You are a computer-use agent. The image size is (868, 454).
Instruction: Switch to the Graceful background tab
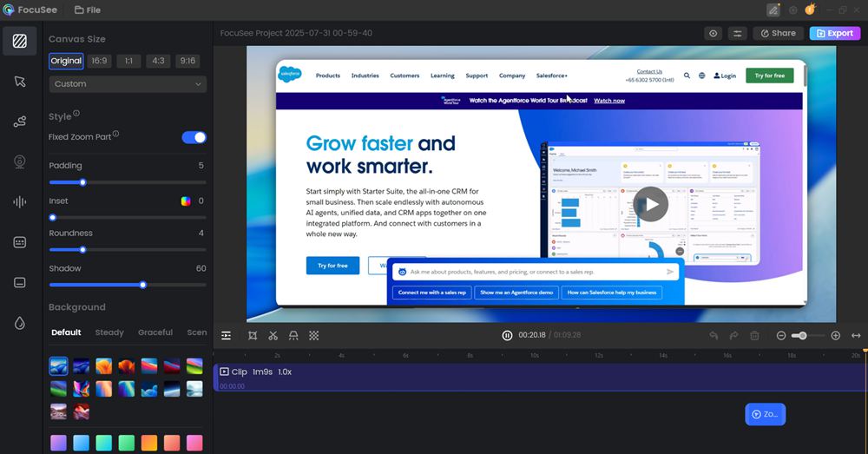(x=155, y=332)
